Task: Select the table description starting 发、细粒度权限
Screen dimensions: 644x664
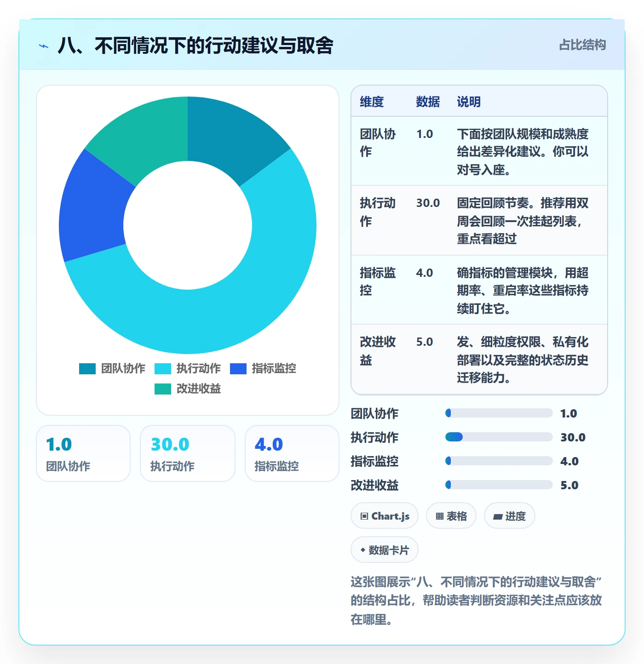Action: (523, 360)
